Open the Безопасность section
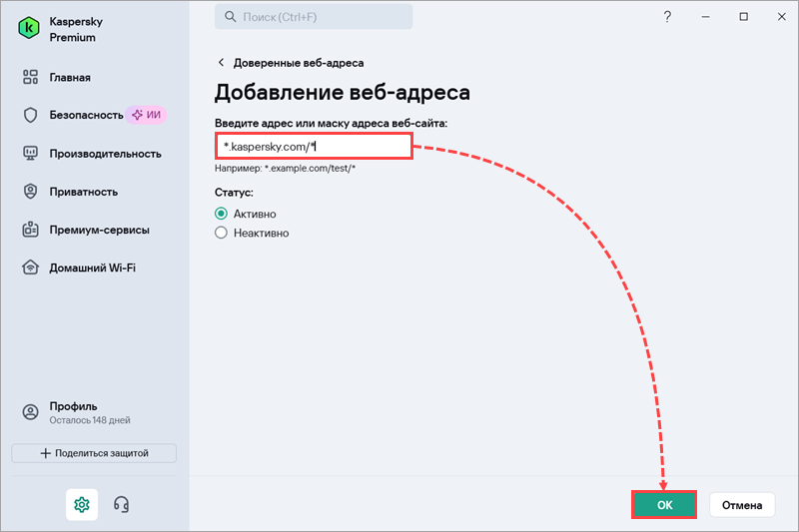This screenshot has height=532, width=799. click(86, 115)
